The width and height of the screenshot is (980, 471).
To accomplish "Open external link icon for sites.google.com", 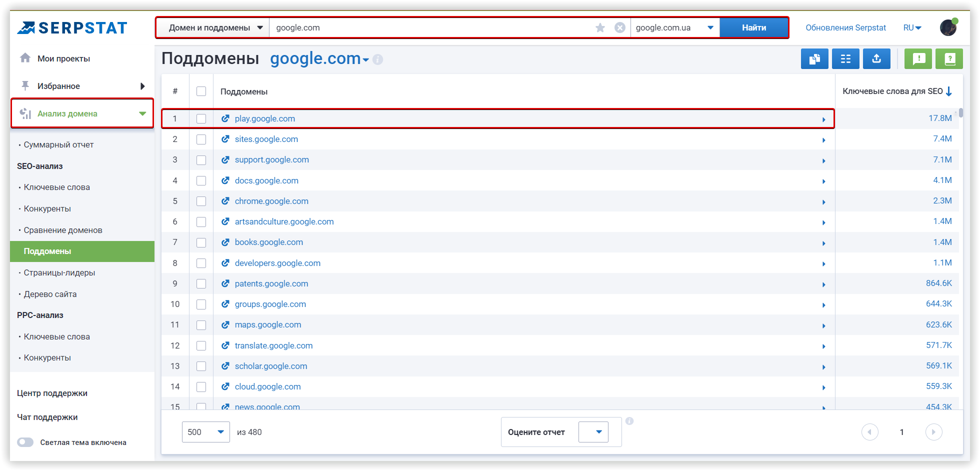I will (225, 139).
